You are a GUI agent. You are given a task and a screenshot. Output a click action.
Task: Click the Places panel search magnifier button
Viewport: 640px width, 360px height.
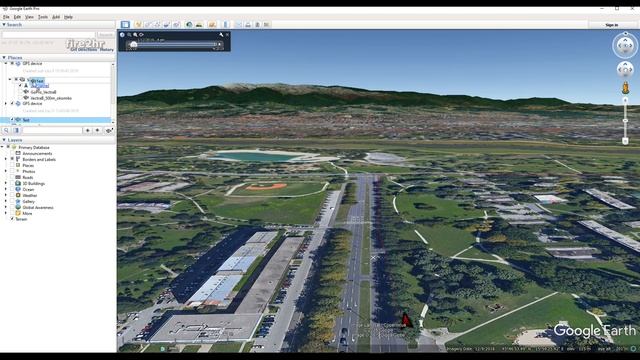[6, 130]
